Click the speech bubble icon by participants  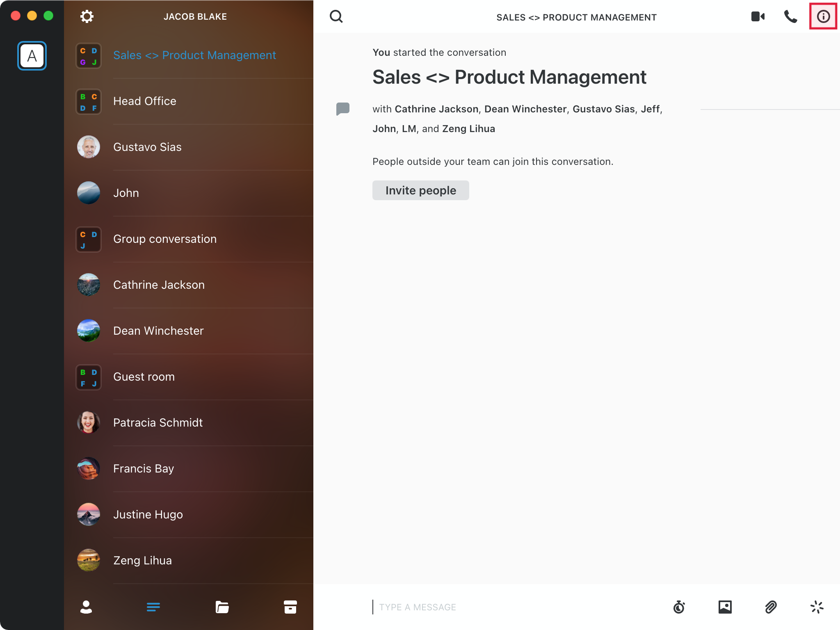[343, 109]
